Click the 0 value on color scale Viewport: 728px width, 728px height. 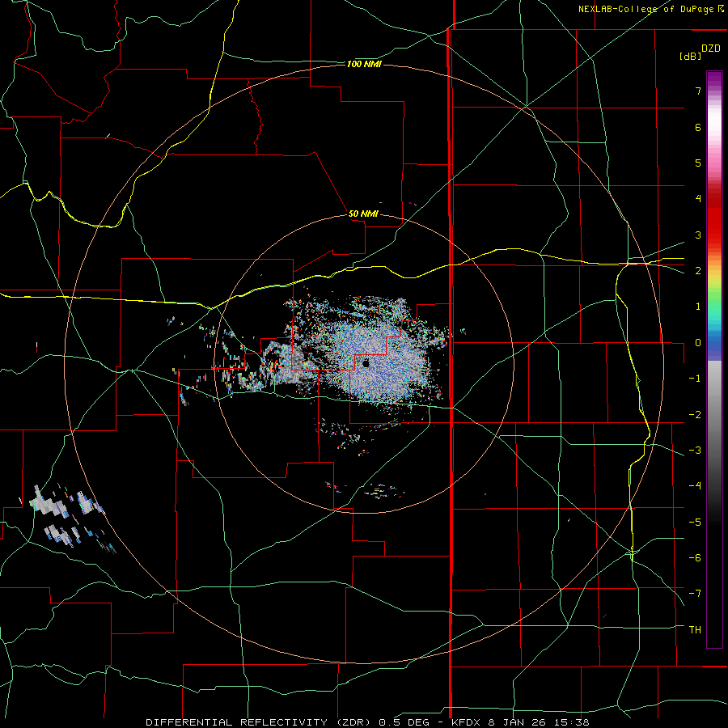698,343
